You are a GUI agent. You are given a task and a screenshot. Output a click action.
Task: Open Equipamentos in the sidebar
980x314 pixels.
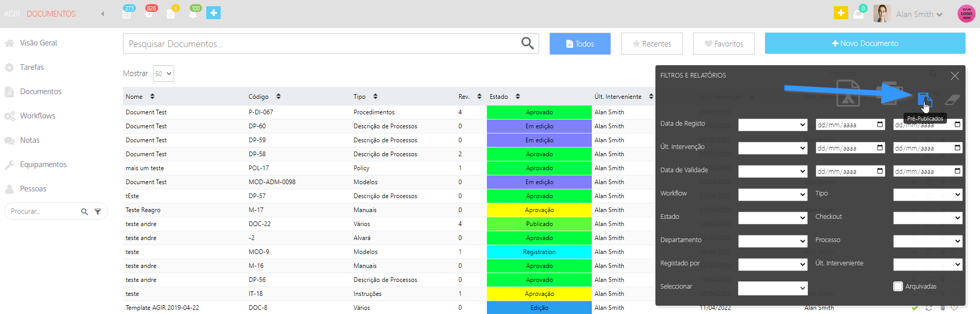43,165
